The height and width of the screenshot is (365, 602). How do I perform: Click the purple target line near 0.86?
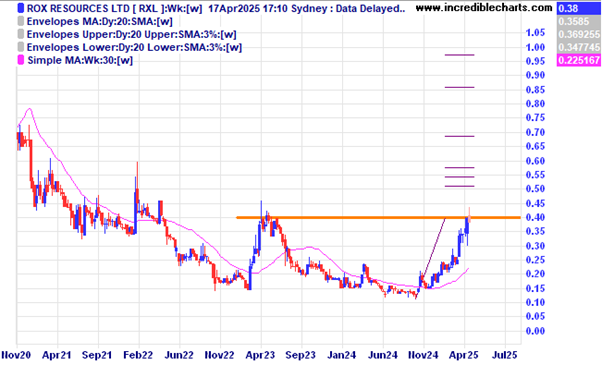point(460,88)
